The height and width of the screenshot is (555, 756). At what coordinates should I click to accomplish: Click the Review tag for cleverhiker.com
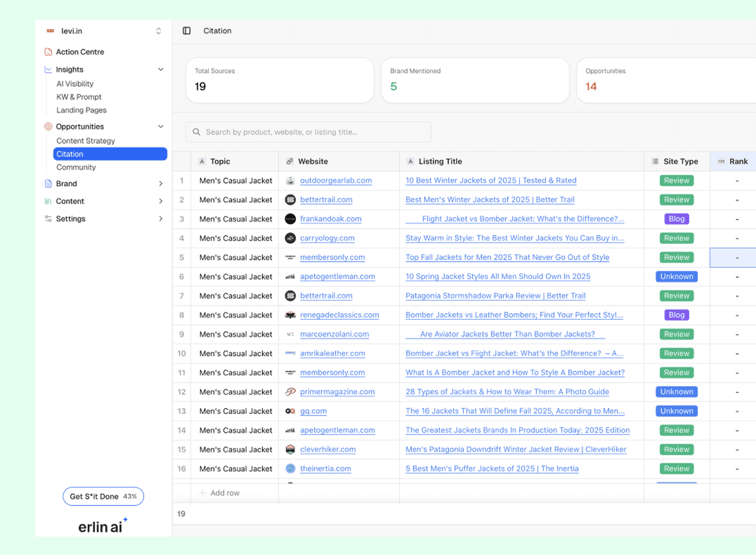[x=676, y=450]
